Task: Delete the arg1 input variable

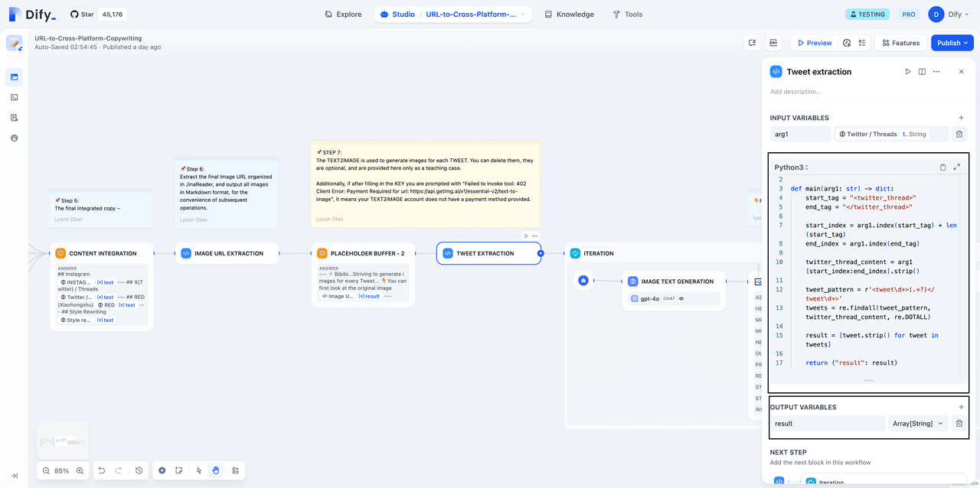Action: pos(959,134)
